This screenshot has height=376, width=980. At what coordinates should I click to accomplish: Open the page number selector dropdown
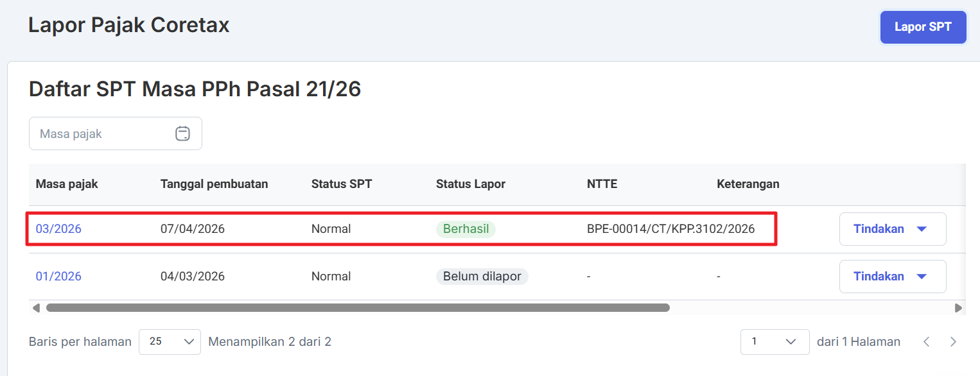click(774, 342)
